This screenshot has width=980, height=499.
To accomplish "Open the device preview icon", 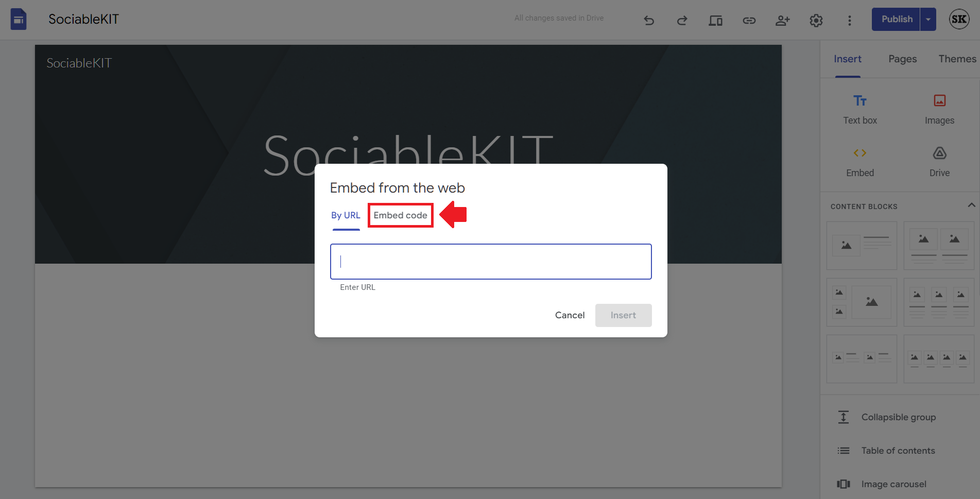I will (x=715, y=21).
